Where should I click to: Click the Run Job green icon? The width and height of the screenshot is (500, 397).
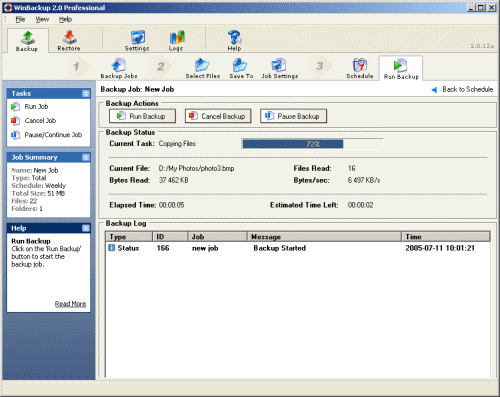(x=15, y=107)
